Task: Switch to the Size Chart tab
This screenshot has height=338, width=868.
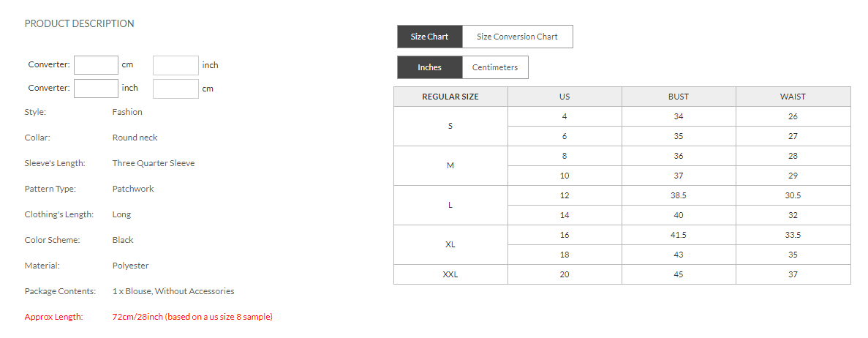Action: tap(429, 37)
